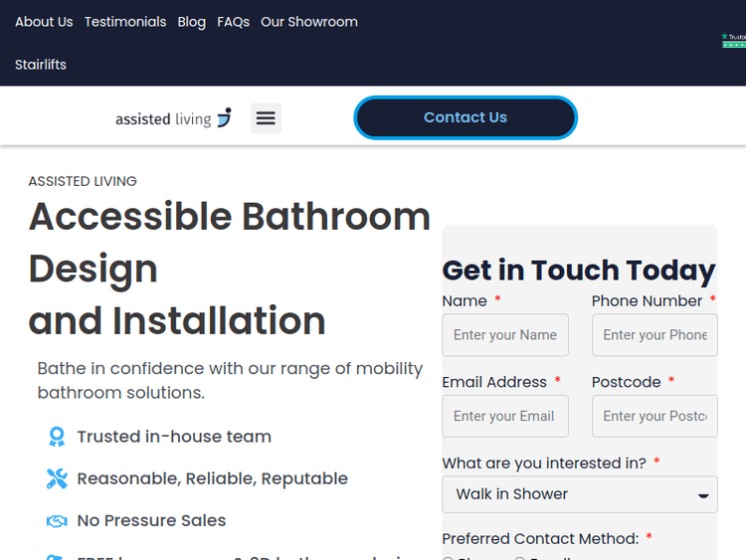Viewport: 746px width, 560px height.
Task: Open the Trustpilot rating badge
Action: click(733, 40)
